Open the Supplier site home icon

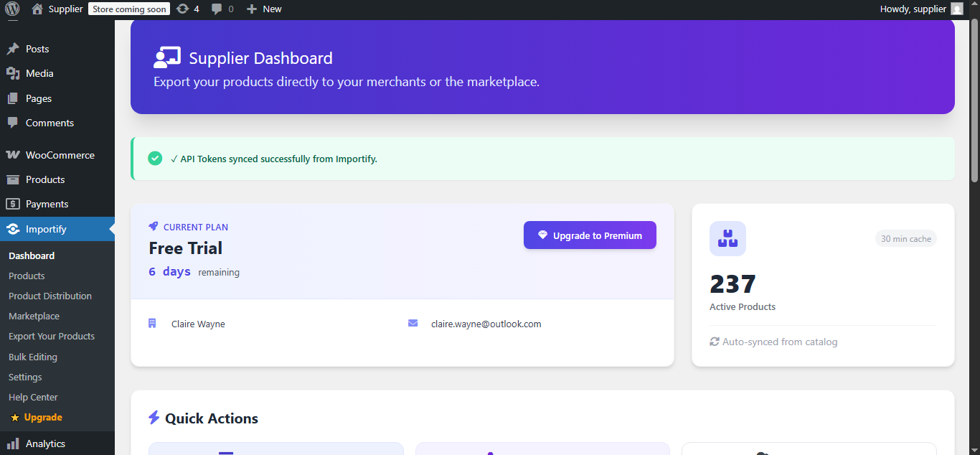pos(37,9)
